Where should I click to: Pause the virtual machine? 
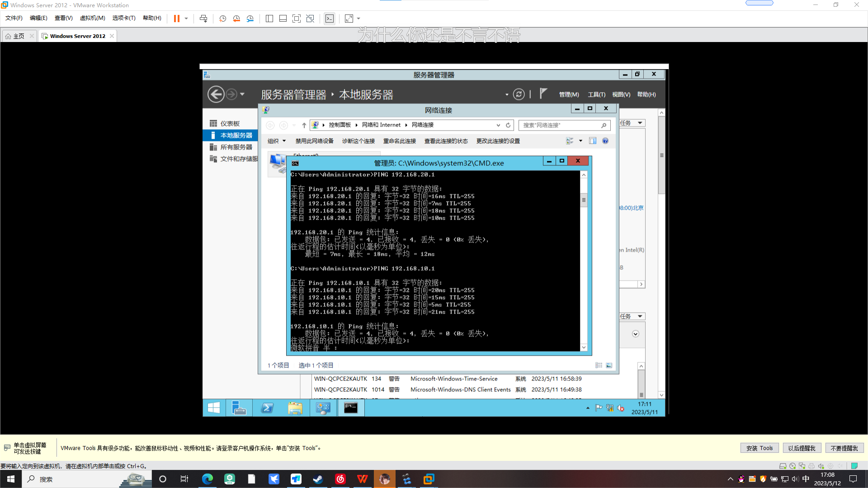tap(176, 19)
